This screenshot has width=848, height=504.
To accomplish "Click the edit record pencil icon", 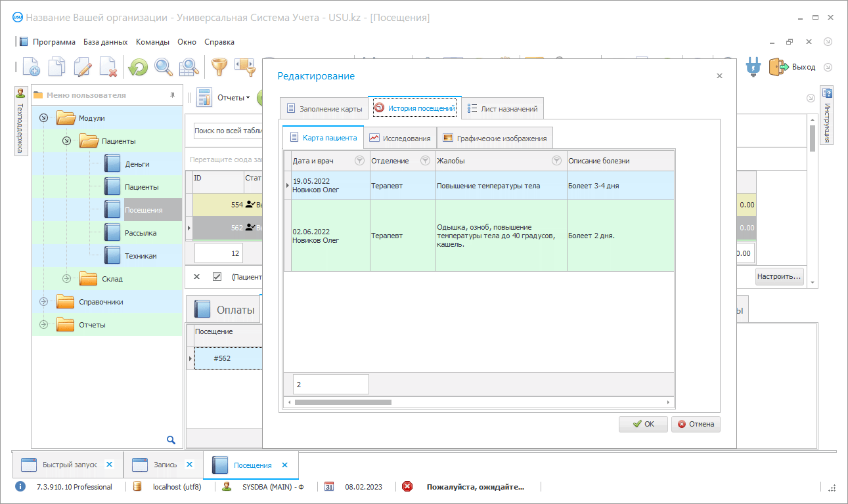I will [x=83, y=66].
